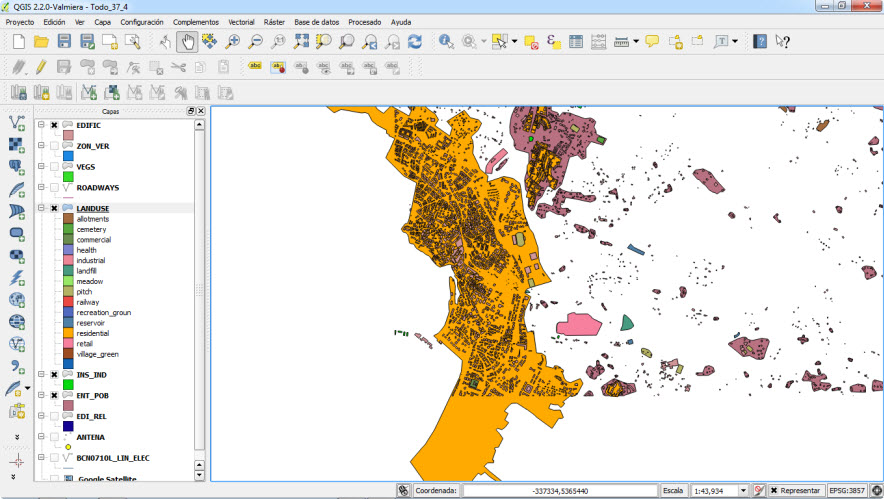Click the Coordenada input field
The height and width of the screenshot is (499, 884).
(x=559, y=491)
